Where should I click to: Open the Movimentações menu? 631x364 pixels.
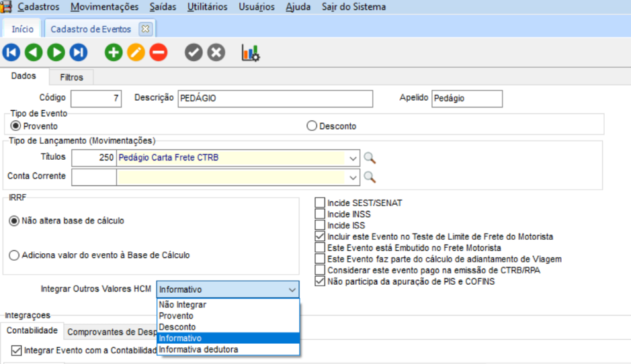(x=104, y=7)
